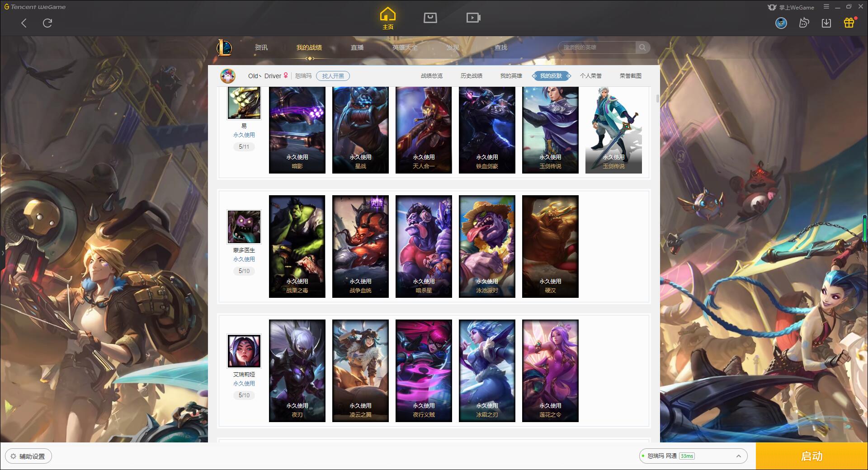The image size is (868, 470).
Task: Switch to the 直播 tab
Action: pyautogui.click(x=357, y=47)
